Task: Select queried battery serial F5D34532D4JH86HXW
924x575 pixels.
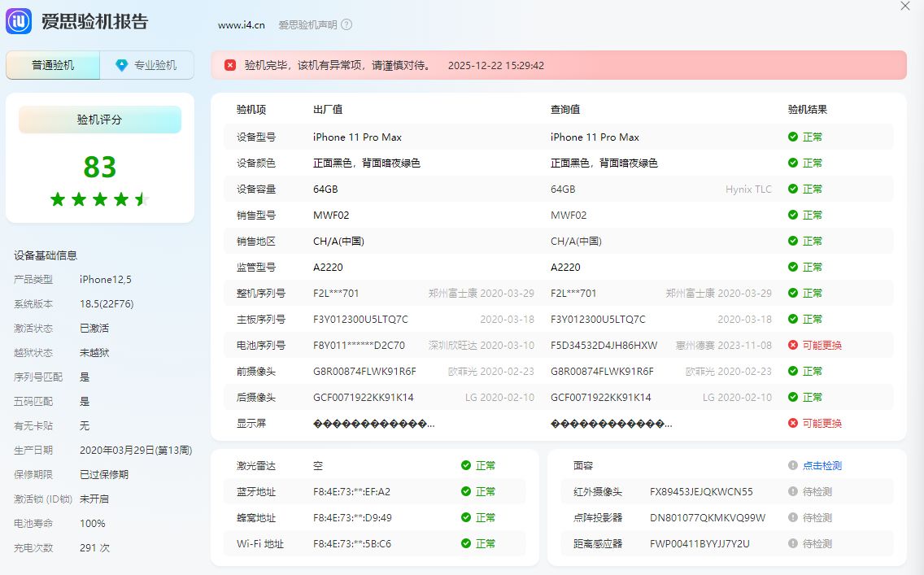Action: point(604,345)
